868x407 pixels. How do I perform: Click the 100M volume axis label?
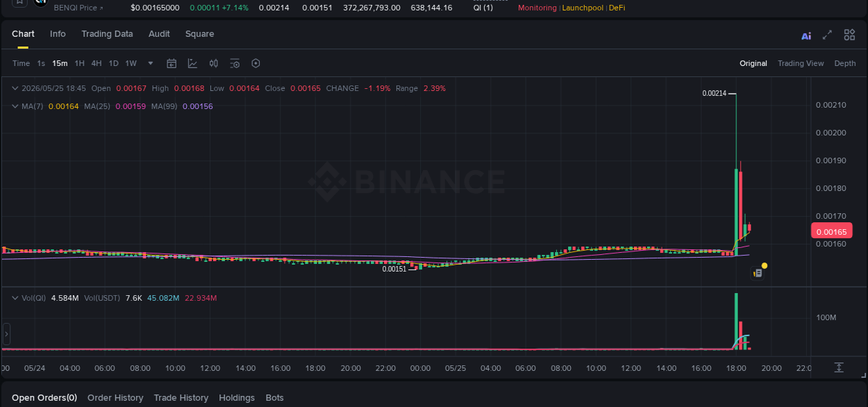point(826,317)
